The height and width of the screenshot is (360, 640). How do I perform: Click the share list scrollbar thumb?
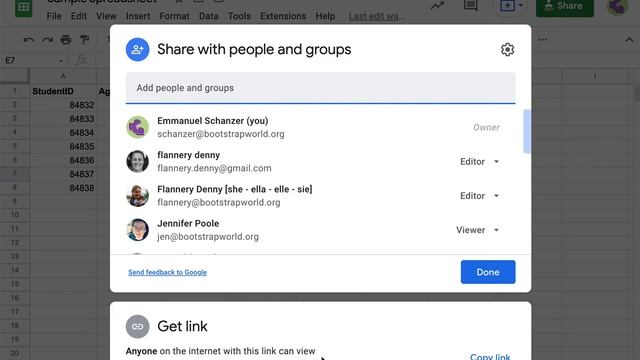(527, 131)
